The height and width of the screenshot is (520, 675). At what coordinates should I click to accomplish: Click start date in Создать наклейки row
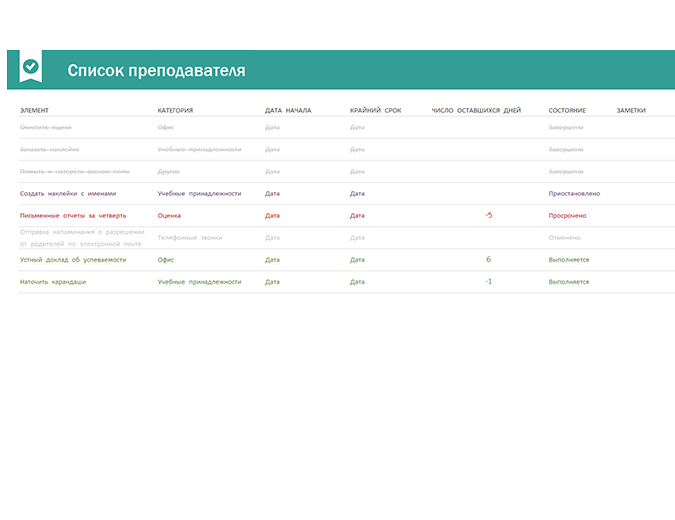272,194
